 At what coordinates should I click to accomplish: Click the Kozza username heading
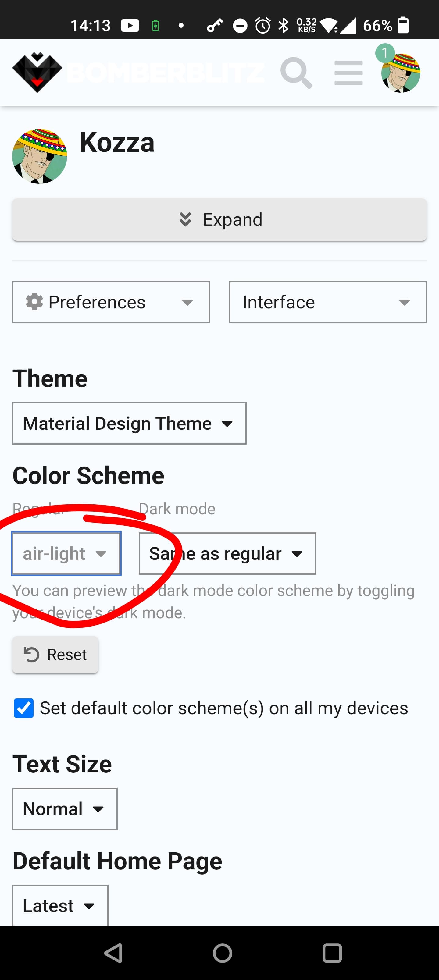(x=117, y=142)
